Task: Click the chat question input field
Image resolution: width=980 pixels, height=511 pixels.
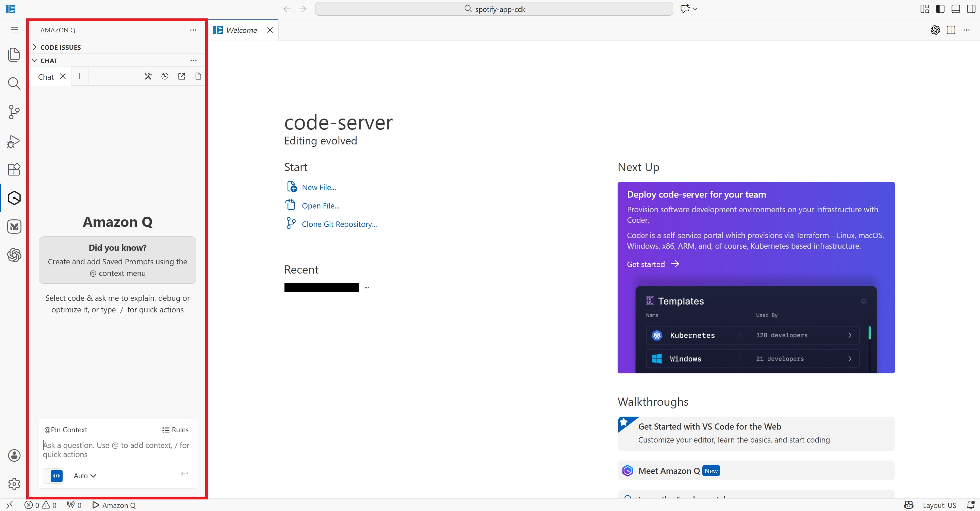Action: [116, 450]
